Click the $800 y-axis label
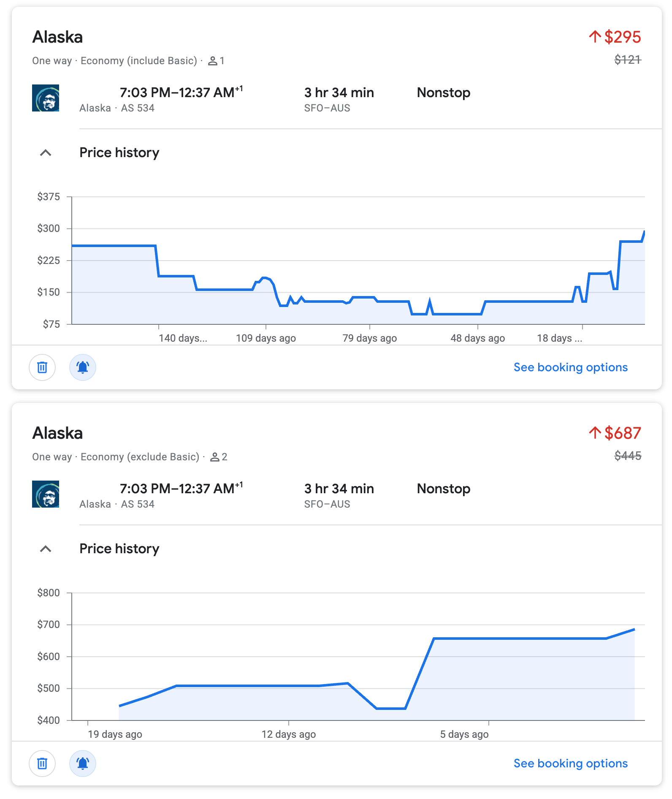Screen dimensions: 672x799 coord(49,593)
